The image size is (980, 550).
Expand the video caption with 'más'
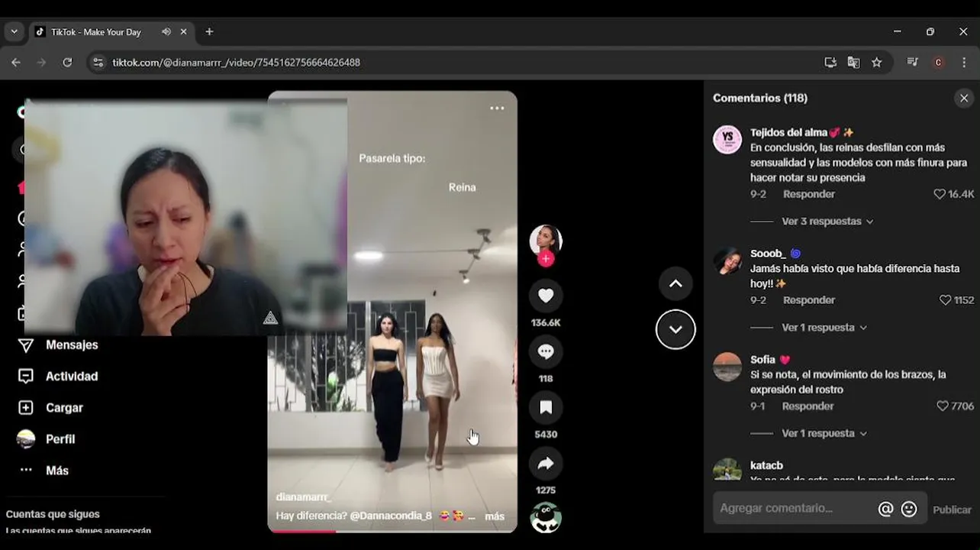click(x=495, y=516)
